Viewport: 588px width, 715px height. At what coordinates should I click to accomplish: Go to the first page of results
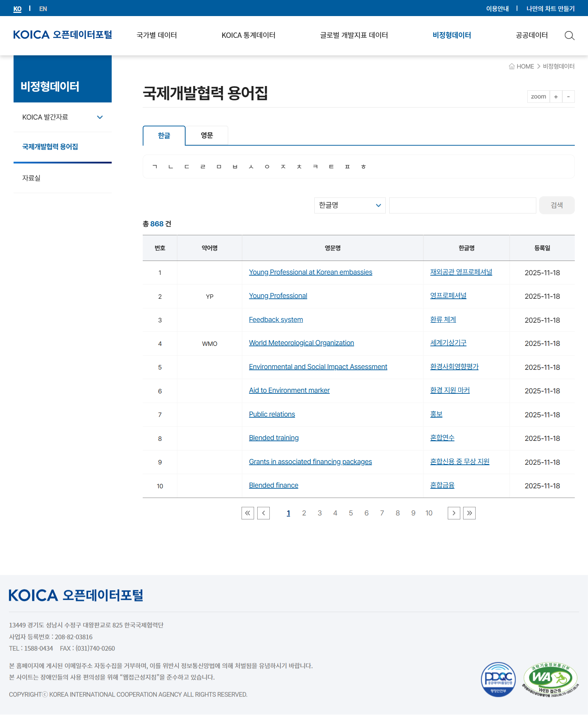coord(248,513)
